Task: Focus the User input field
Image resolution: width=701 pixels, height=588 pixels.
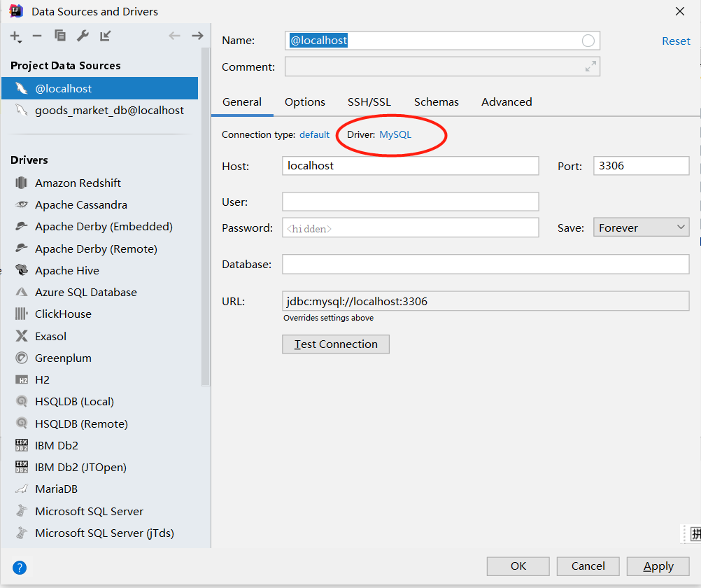Action: tap(411, 202)
